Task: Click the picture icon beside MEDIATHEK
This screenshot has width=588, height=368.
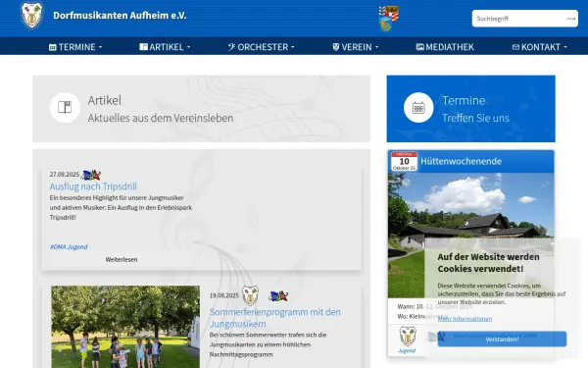Action: (x=420, y=47)
